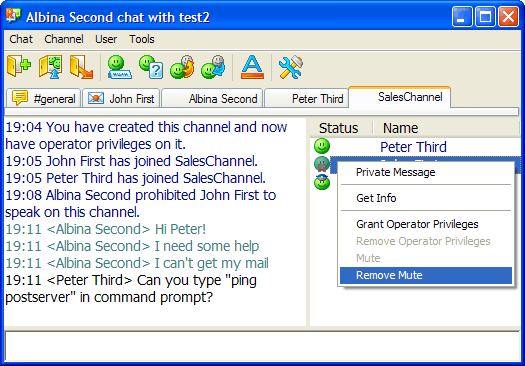
Task: Click "prohibited John First to speak" notice
Action: coord(141,204)
